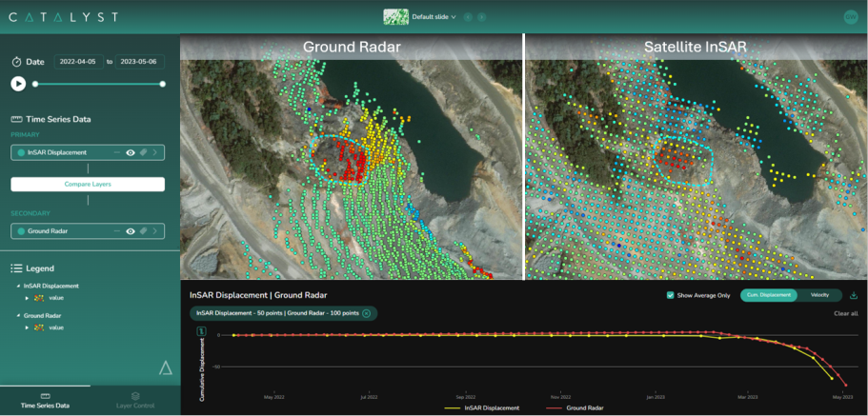Hide the Ground Radar layer with eye icon
868x416 pixels.
pyautogui.click(x=130, y=231)
